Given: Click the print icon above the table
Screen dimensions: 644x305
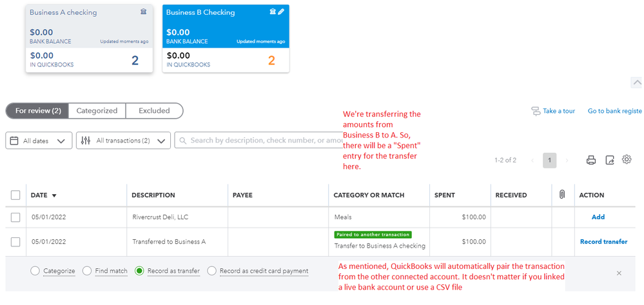Looking at the screenshot, I should (x=591, y=161).
